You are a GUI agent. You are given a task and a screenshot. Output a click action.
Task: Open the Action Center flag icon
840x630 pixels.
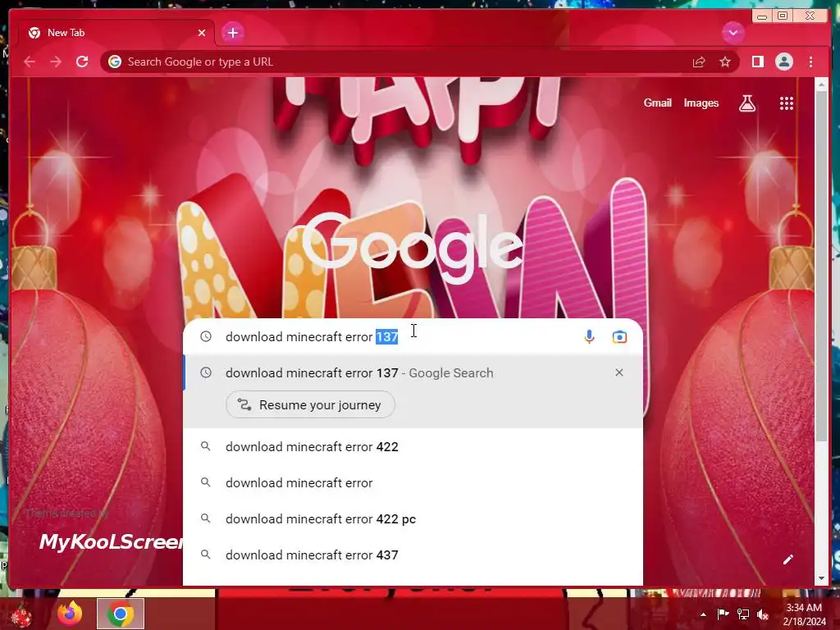(x=723, y=614)
